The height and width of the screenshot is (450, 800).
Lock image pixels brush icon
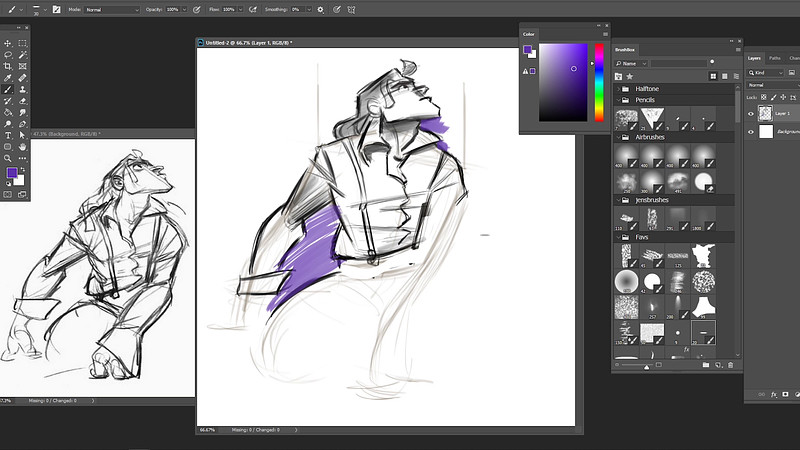pyautogui.click(x=773, y=97)
